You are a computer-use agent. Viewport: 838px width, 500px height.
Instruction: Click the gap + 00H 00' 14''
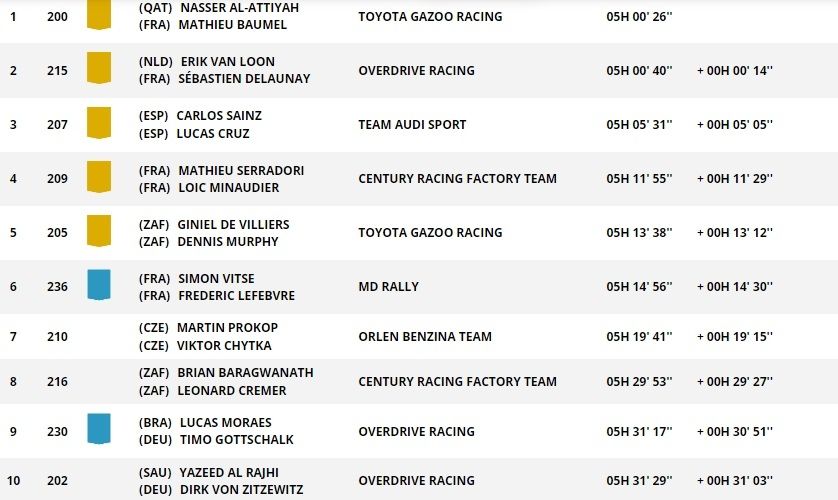(x=735, y=71)
